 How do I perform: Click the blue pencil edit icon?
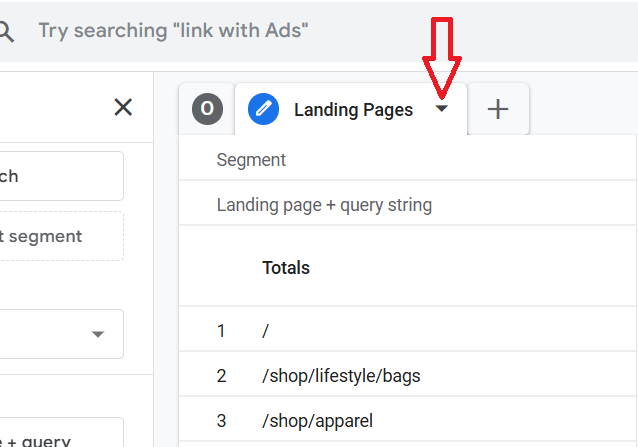click(x=263, y=109)
